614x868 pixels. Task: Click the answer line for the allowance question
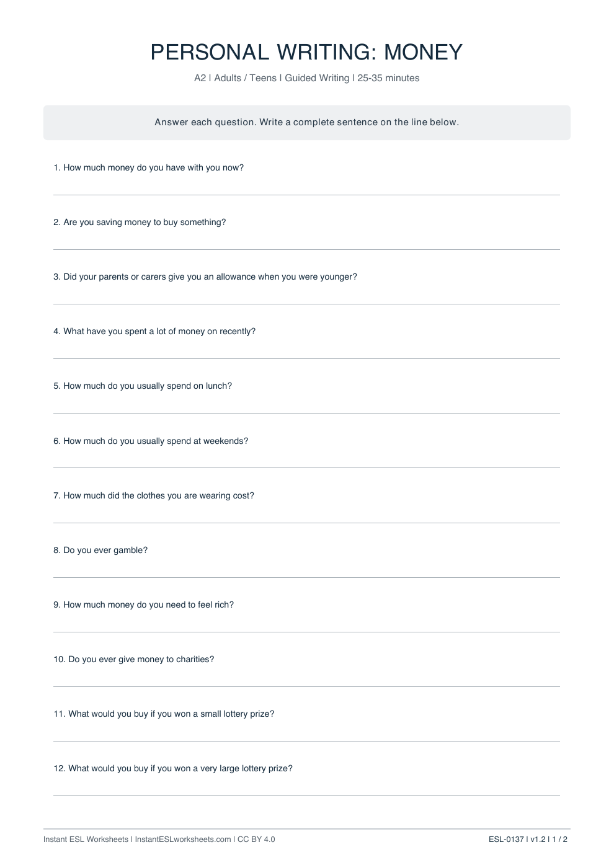pyautogui.click(x=306, y=296)
